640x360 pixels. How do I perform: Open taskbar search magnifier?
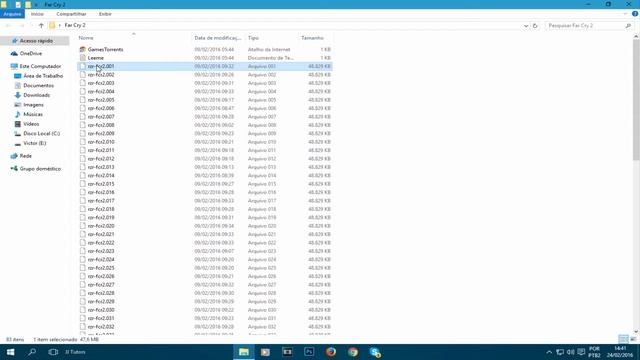point(32,352)
